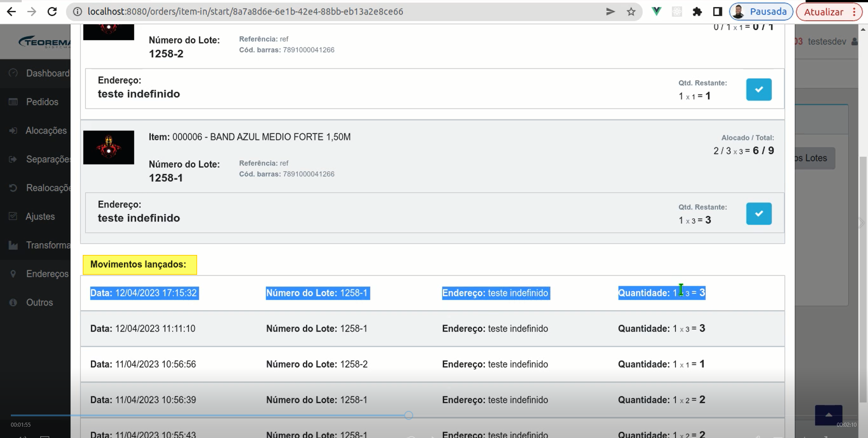Click the scroll-to-top arrow button
This screenshot has height=438, width=868.
point(828,415)
